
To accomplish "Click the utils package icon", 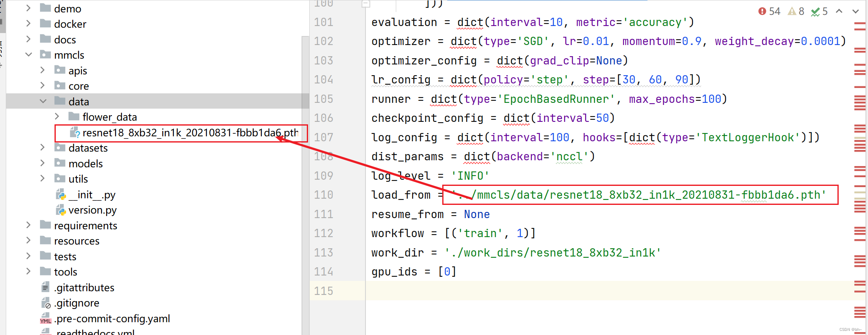I will click(x=60, y=178).
